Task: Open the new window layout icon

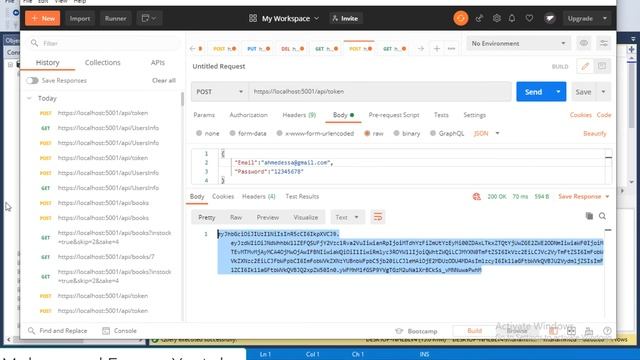Action: (149, 18)
